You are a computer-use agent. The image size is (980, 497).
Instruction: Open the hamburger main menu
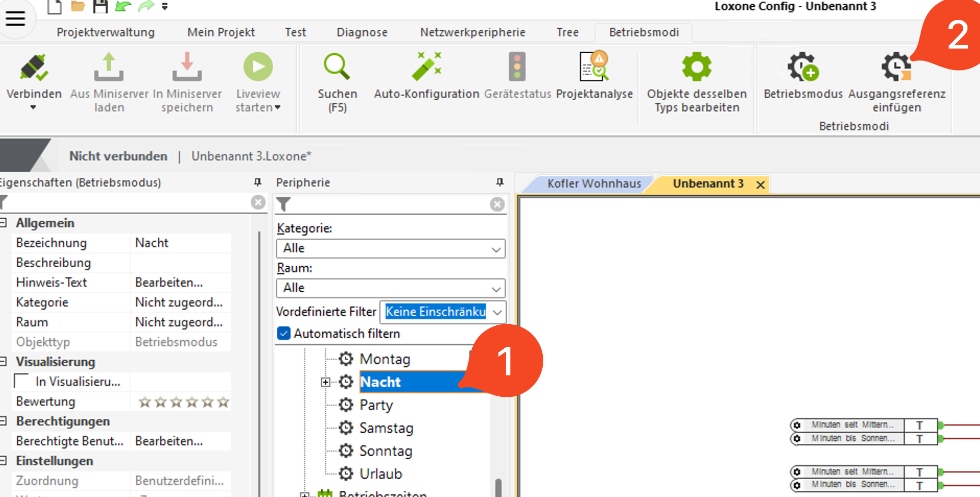(x=16, y=19)
